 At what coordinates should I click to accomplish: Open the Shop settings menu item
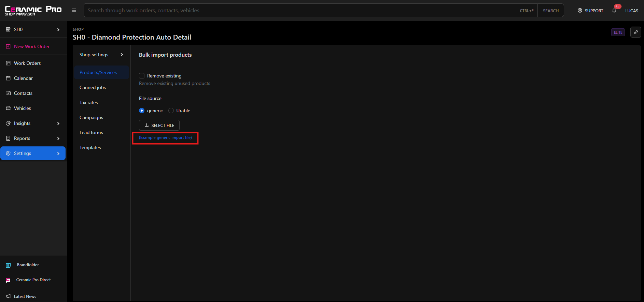click(101, 55)
